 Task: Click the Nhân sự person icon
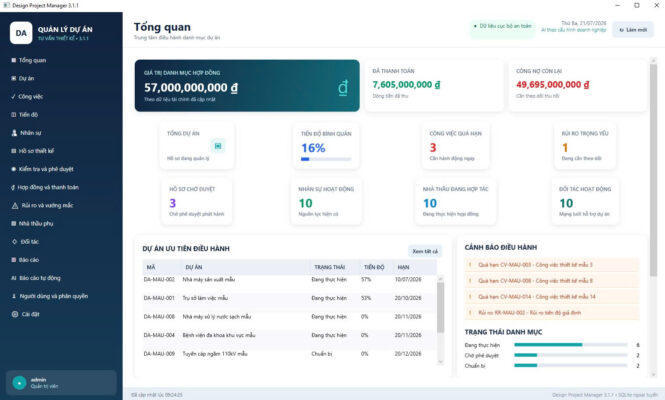14,133
